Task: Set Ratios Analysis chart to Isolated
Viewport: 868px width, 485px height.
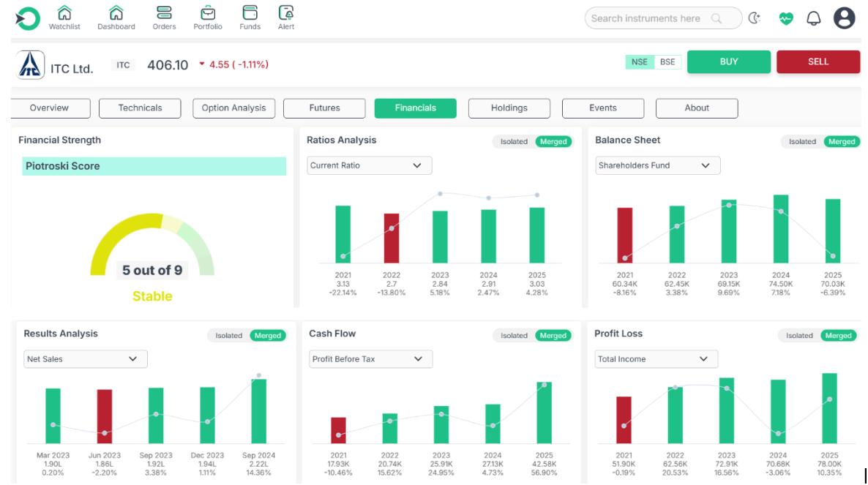Action: 514,142
